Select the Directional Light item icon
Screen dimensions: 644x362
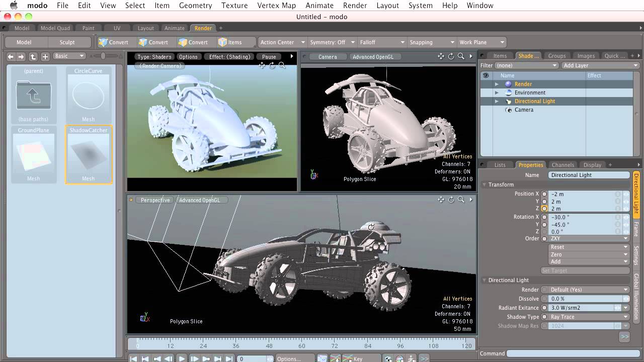point(508,102)
